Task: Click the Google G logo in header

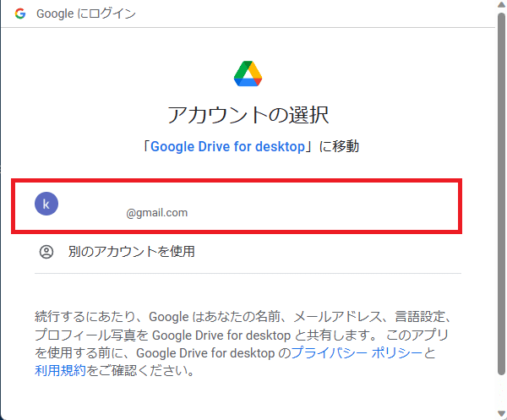Action: point(20,14)
